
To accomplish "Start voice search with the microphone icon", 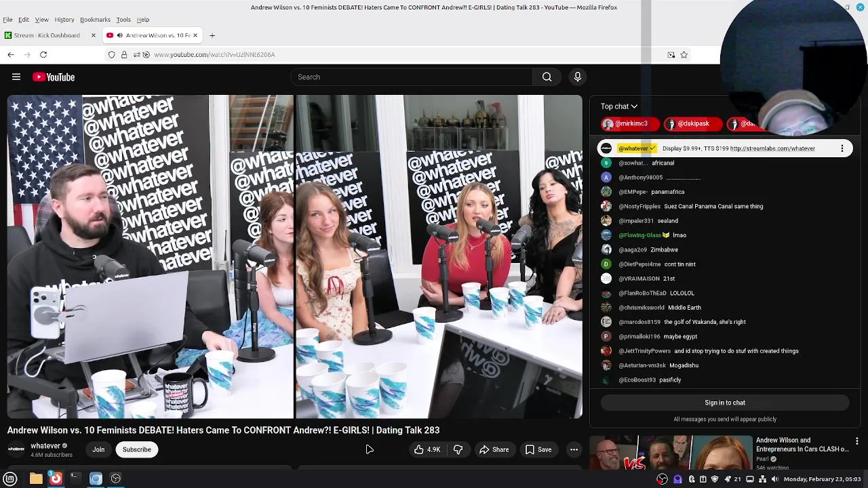I will (578, 77).
